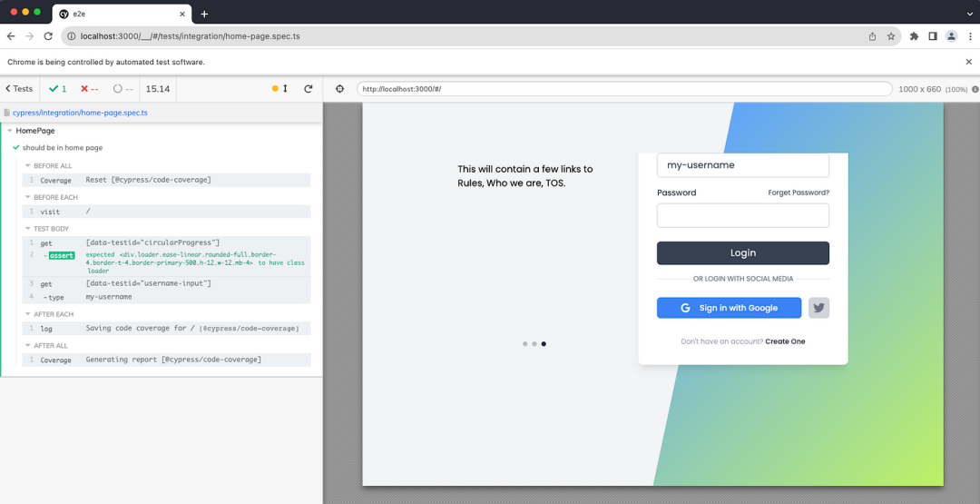Go back with browser back arrow
Viewport: 980px width, 504px height.
click(x=11, y=36)
